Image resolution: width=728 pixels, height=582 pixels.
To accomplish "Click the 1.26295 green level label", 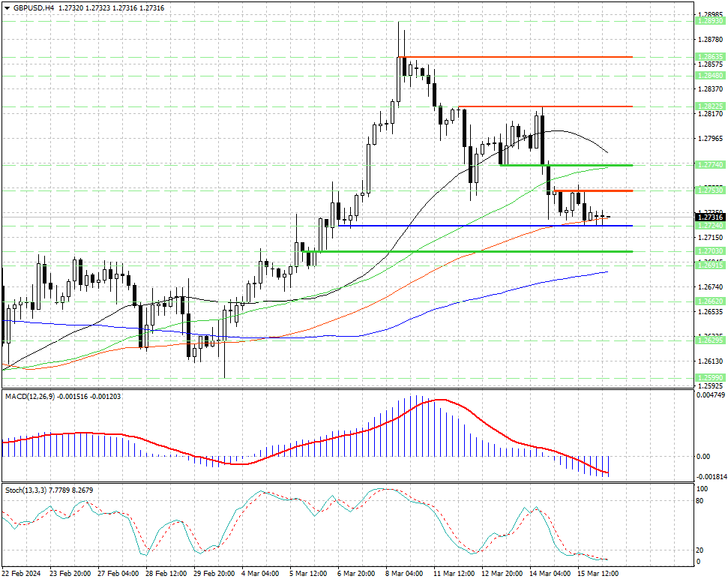I will [x=710, y=340].
